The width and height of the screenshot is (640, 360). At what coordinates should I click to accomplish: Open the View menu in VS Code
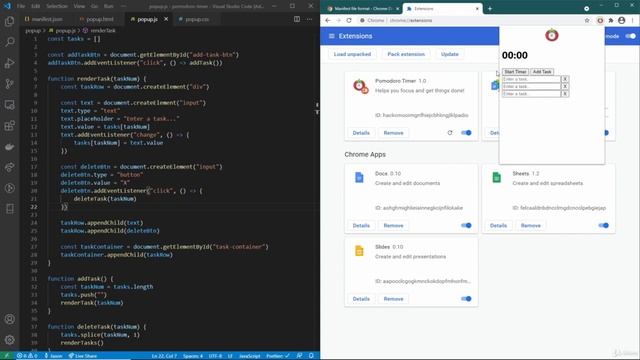point(79,6)
